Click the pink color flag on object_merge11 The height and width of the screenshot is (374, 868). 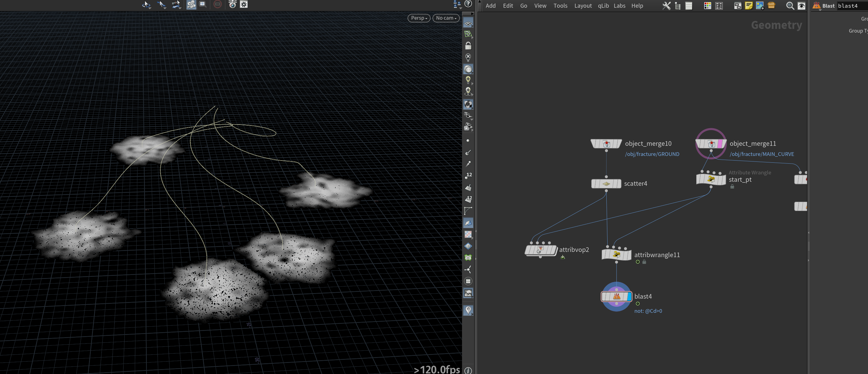[721, 144]
